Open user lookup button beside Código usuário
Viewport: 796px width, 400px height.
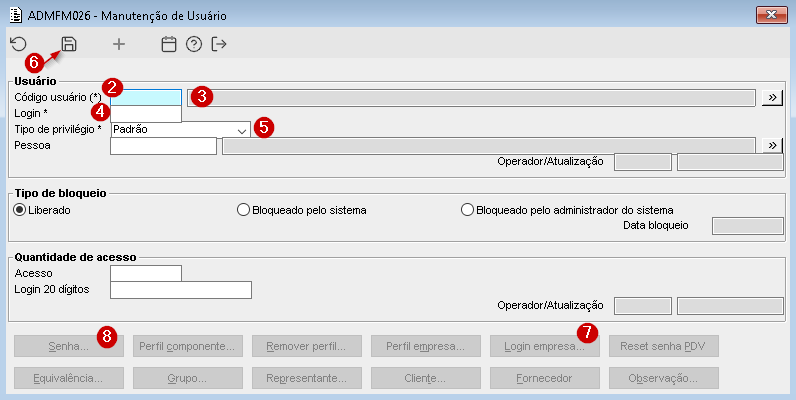click(x=772, y=97)
